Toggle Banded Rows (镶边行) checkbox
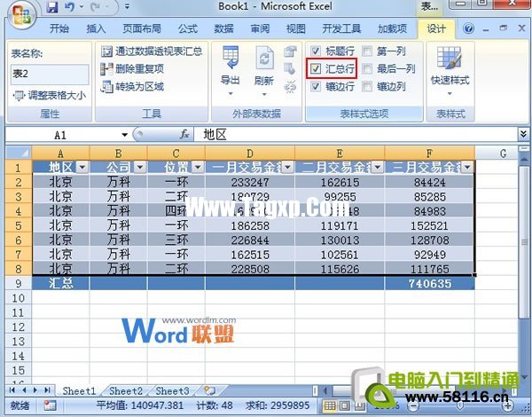The image size is (532, 417). tap(315, 87)
